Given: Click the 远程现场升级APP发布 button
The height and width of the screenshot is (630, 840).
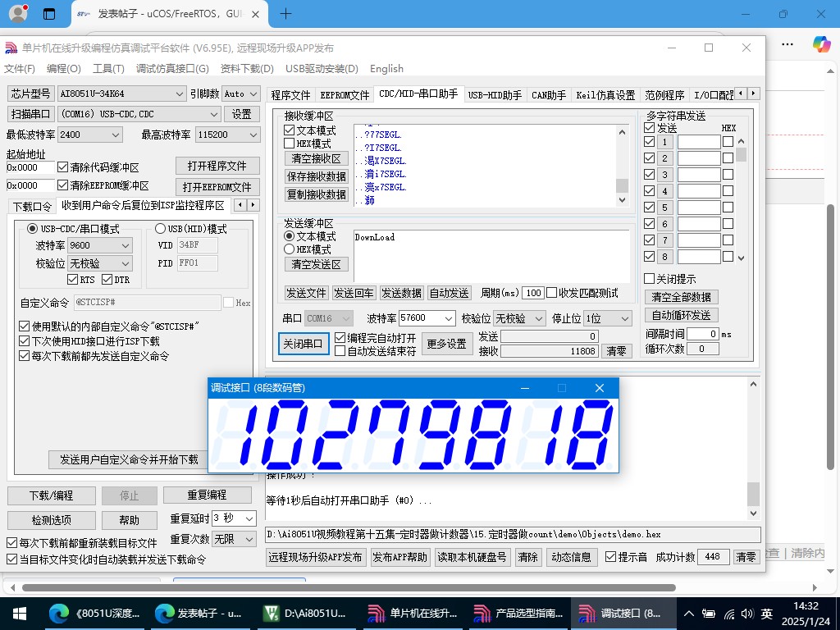Looking at the screenshot, I should click(314, 557).
